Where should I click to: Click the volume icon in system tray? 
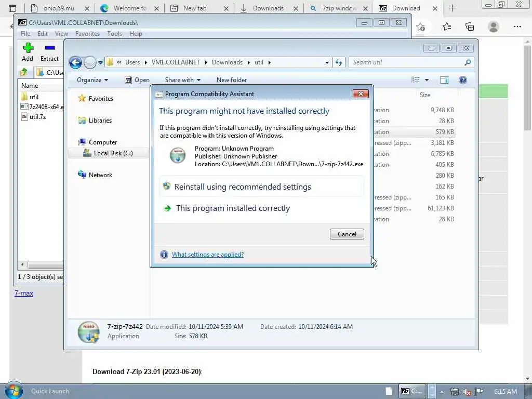pyautogui.click(x=467, y=392)
